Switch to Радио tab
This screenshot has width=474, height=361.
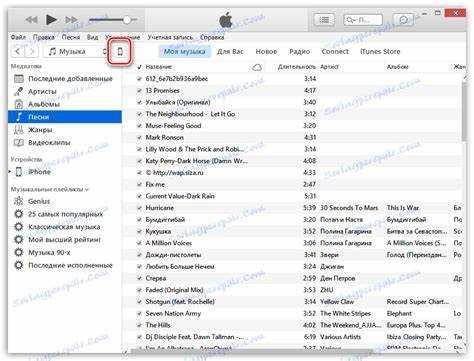[x=299, y=52]
